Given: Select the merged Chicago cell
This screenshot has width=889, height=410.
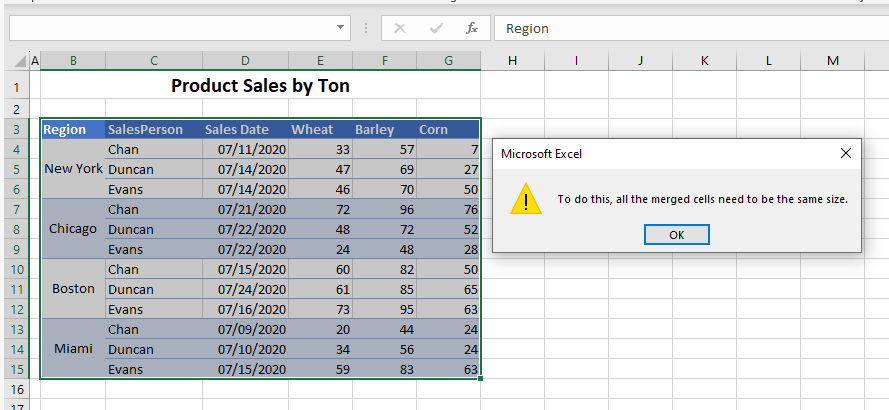Looking at the screenshot, I should [73, 229].
